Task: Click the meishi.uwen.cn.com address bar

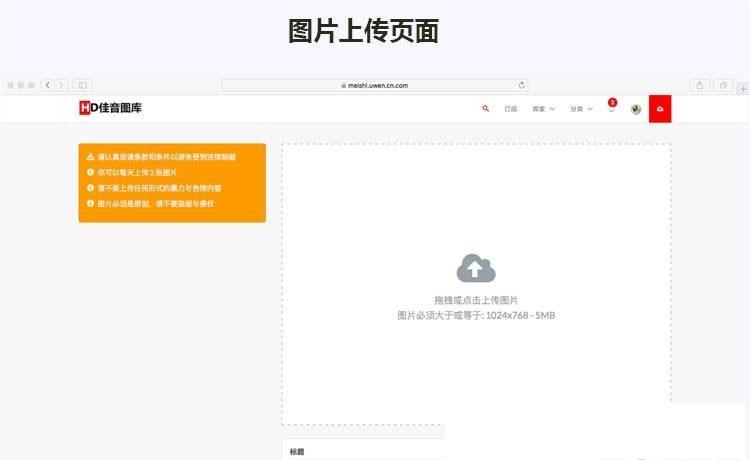Action: point(375,86)
